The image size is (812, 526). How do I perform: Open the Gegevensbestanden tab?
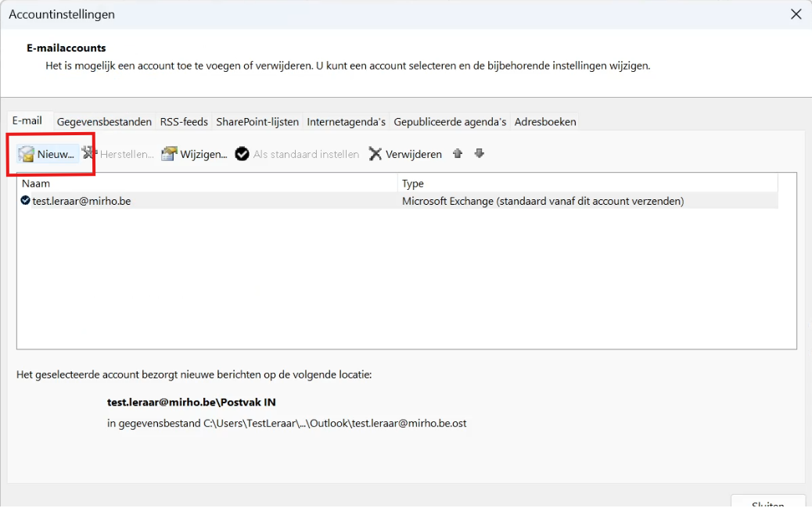pos(104,122)
